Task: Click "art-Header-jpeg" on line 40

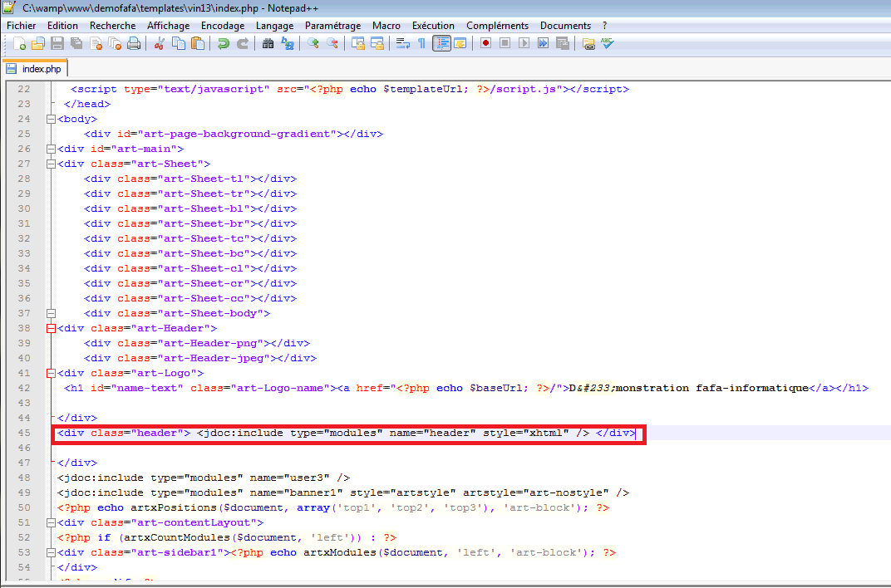Action: pos(214,358)
